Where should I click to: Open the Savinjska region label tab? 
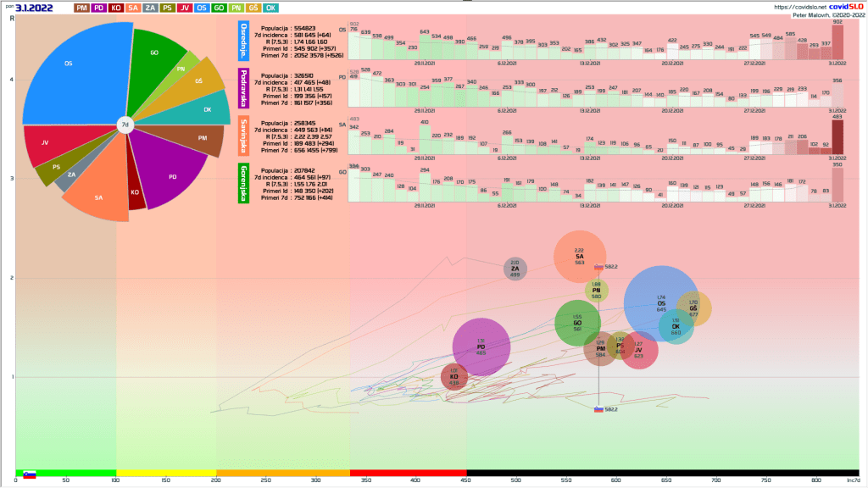pos(244,136)
